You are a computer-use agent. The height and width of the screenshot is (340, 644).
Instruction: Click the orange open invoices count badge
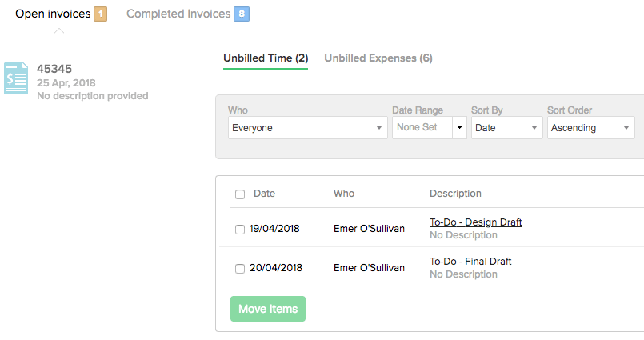[100, 14]
